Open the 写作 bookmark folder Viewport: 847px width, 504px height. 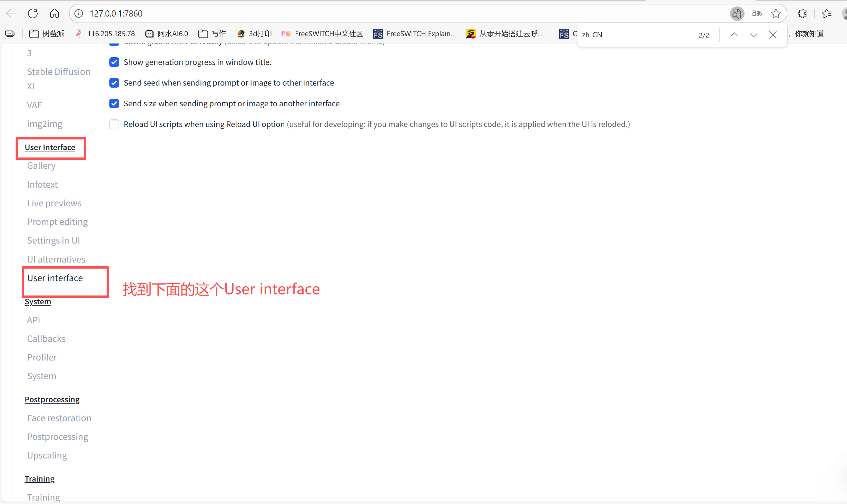click(212, 33)
